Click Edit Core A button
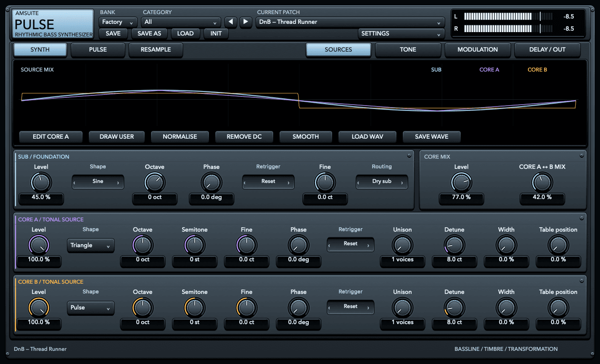 click(x=51, y=137)
